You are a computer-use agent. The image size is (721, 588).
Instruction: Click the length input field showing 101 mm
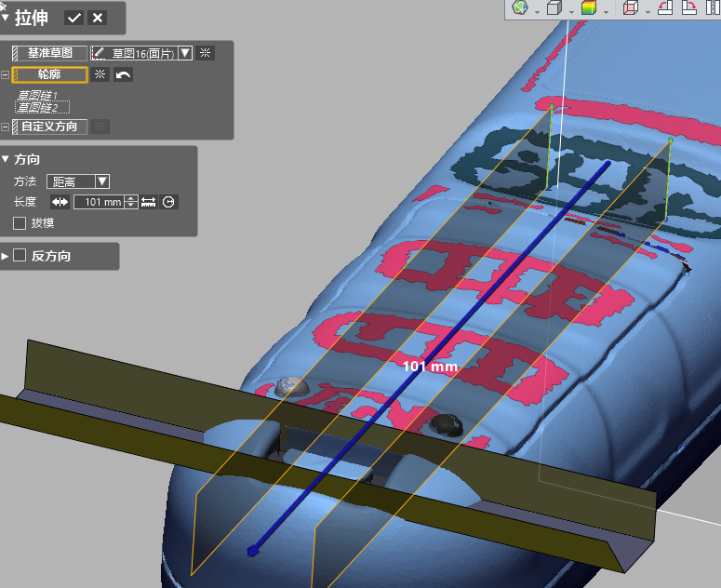pos(99,202)
